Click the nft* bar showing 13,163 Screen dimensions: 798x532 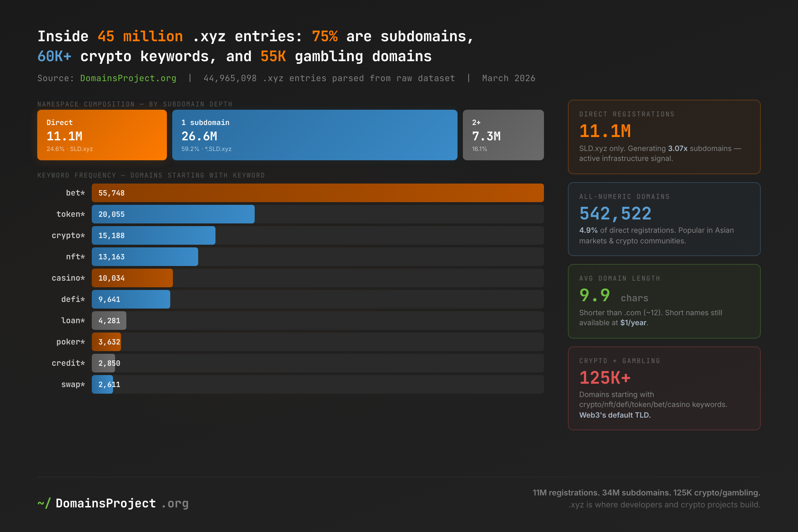tap(145, 257)
